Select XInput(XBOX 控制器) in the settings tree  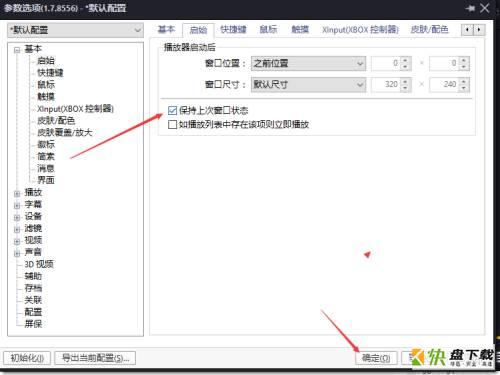click(75, 109)
